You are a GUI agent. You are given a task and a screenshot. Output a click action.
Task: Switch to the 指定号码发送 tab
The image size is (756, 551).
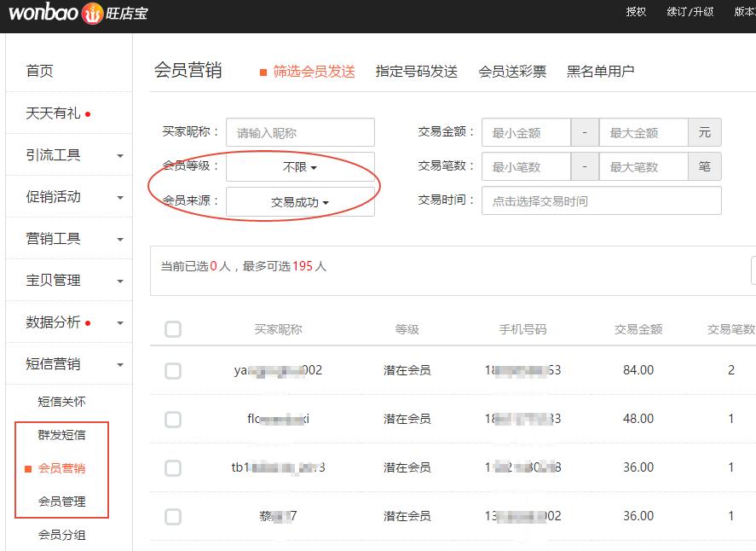pyautogui.click(x=415, y=72)
